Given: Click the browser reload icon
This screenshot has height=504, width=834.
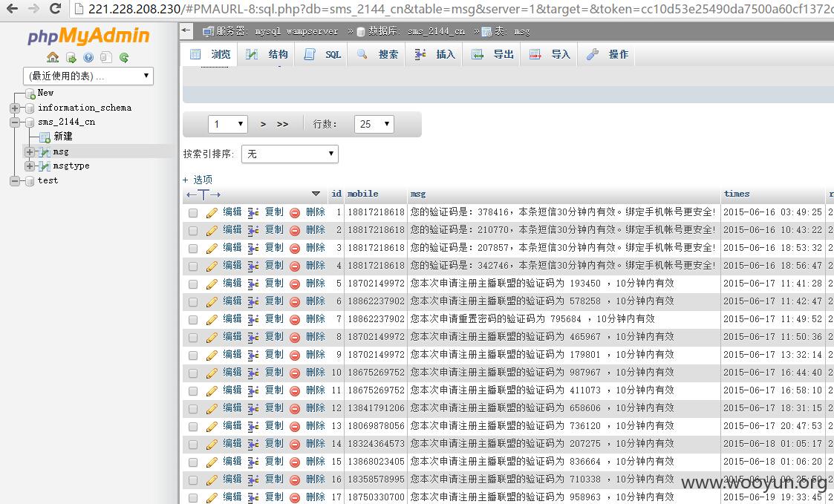Looking at the screenshot, I should [55, 8].
